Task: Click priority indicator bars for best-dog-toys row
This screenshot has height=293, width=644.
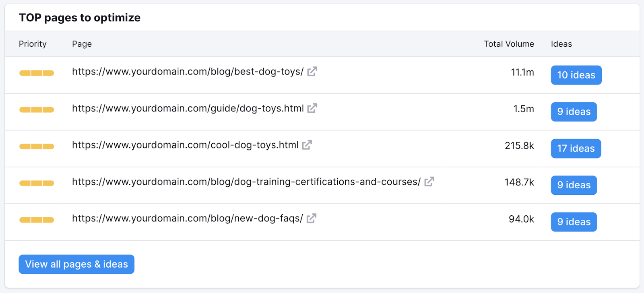Action: coord(36,73)
